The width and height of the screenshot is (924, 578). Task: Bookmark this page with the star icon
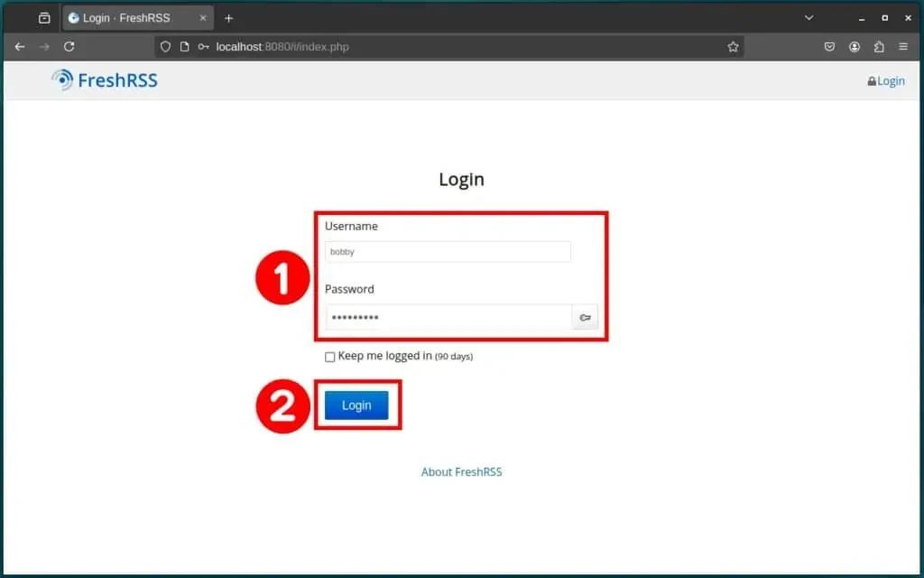click(x=733, y=47)
